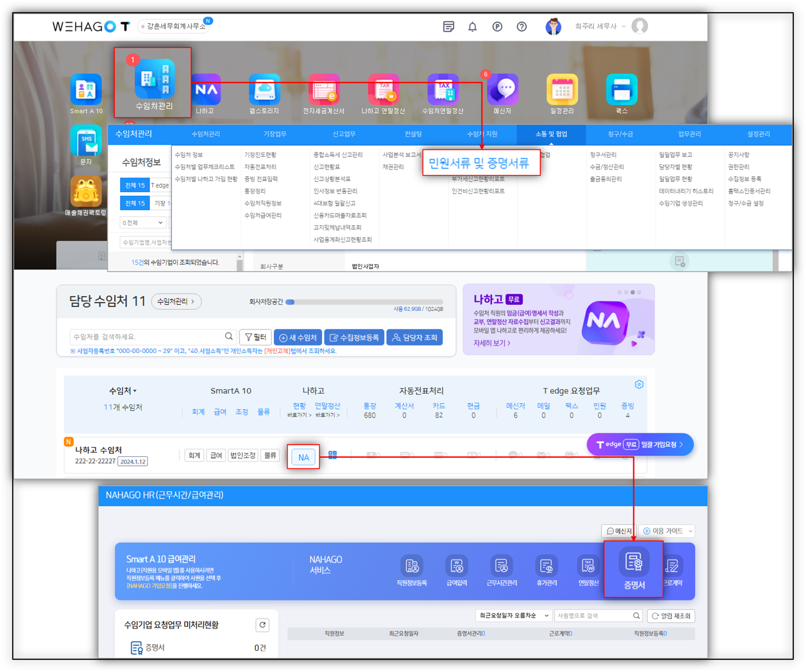The height and width of the screenshot is (672, 806).
Task: Open the 업무관리 menu tab
Action: click(689, 134)
